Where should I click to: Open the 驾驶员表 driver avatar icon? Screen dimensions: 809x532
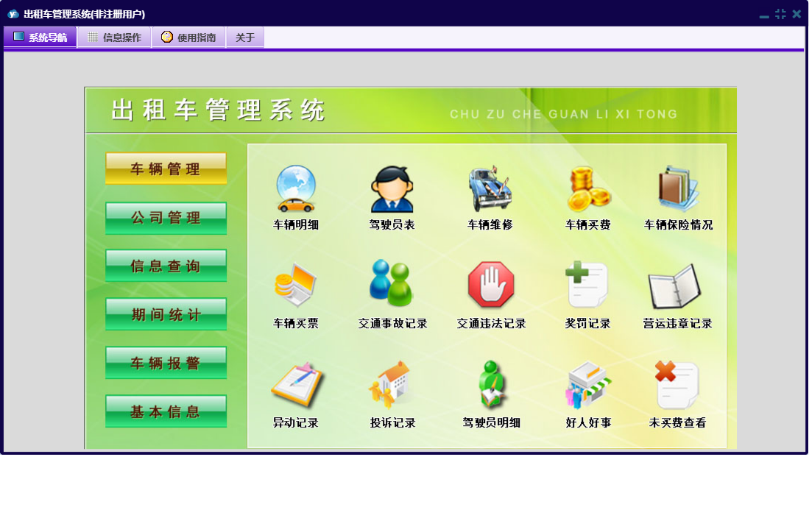(x=392, y=188)
